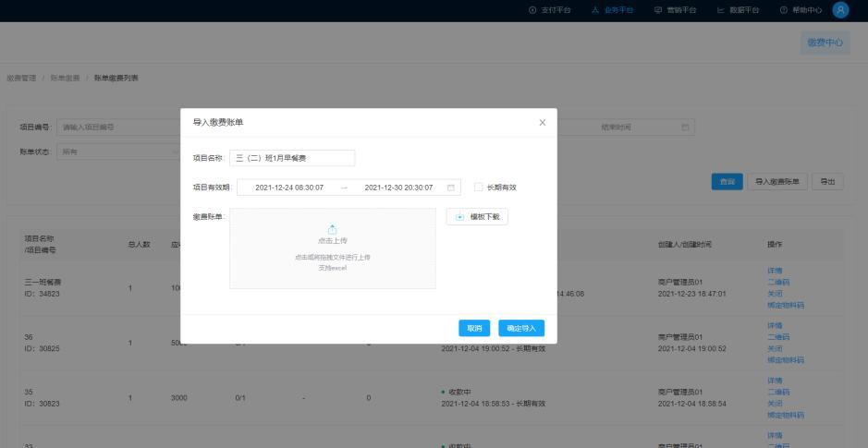The width and height of the screenshot is (868, 448).
Task: Open the 支付平台 menu label
Action: (556, 10)
